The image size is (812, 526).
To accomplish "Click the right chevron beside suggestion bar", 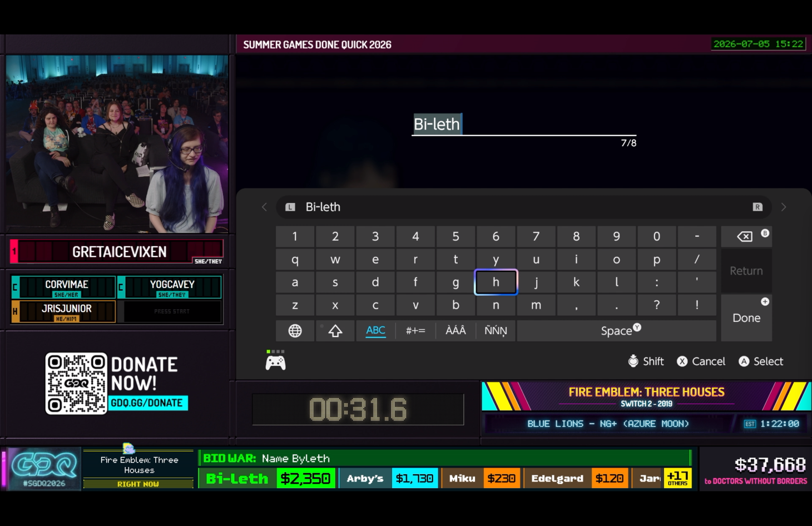I will (784, 207).
